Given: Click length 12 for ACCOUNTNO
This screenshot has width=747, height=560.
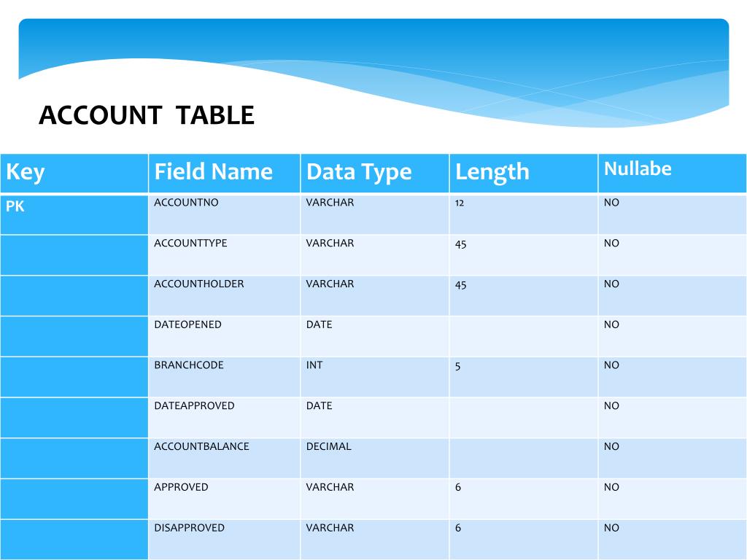Looking at the screenshot, I should click(x=460, y=203).
